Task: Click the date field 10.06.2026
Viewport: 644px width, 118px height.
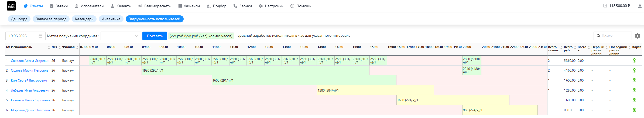Action: (25, 36)
